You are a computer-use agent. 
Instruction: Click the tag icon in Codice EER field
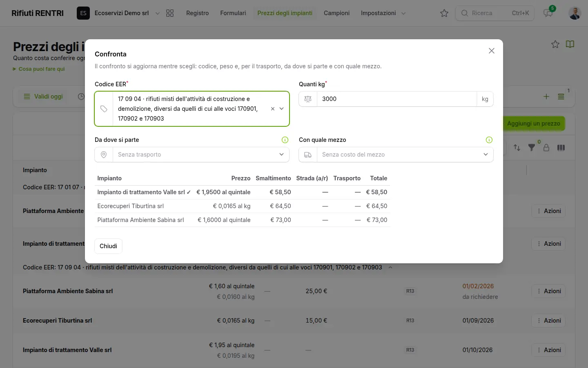pos(104,109)
